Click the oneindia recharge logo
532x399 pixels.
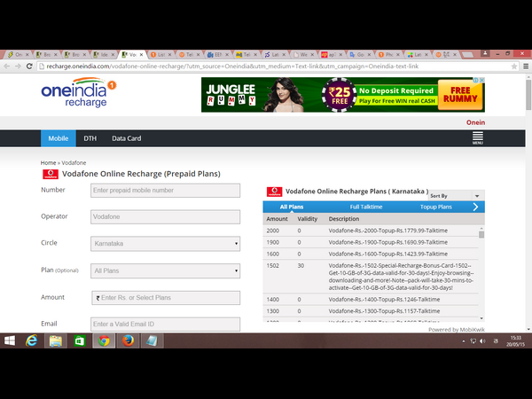tap(78, 95)
